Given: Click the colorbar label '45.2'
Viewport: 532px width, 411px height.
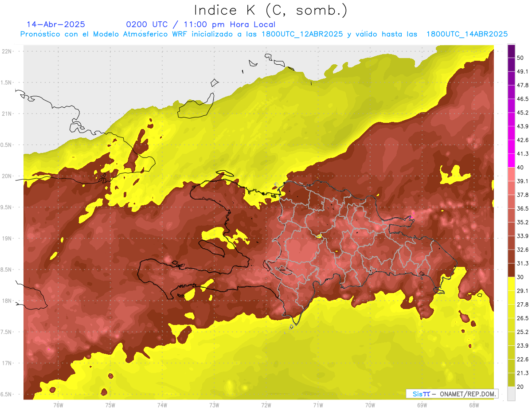Looking at the screenshot, I should pyautogui.click(x=523, y=113).
